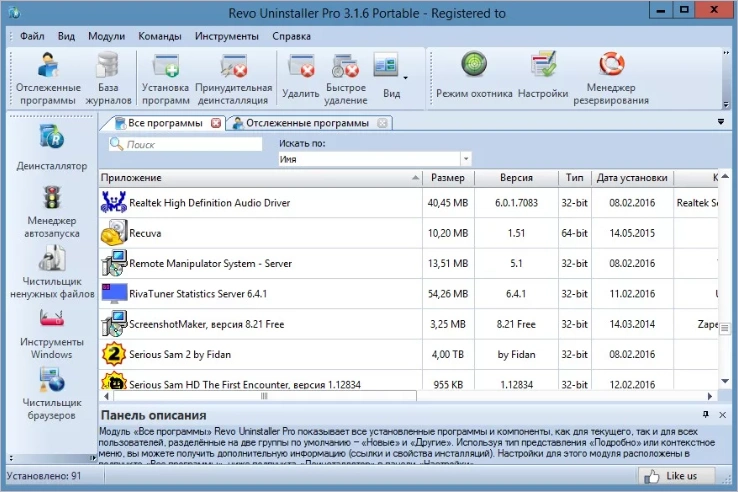This screenshot has width=738, height=492.
Task: Close the Панель описания panel
Action: [x=722, y=415]
